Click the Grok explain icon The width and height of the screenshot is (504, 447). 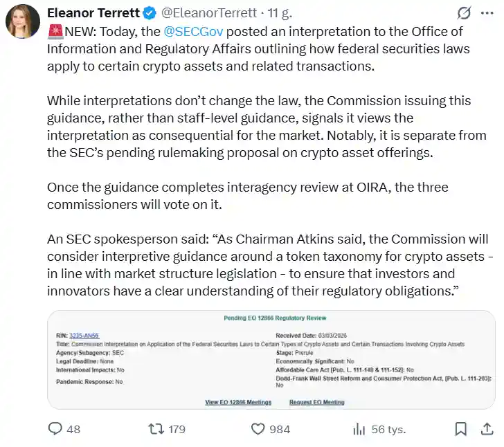click(x=465, y=13)
